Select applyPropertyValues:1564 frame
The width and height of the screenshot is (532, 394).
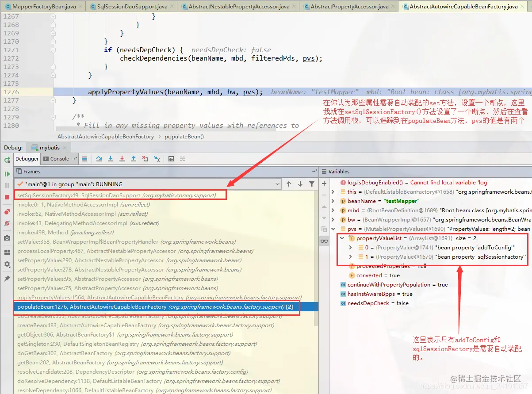(166, 298)
